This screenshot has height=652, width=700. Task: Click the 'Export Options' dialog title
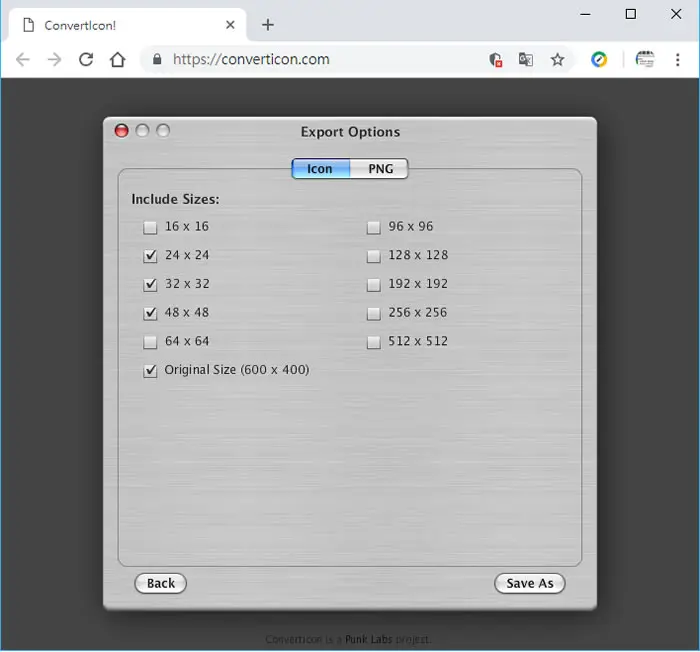tap(350, 132)
